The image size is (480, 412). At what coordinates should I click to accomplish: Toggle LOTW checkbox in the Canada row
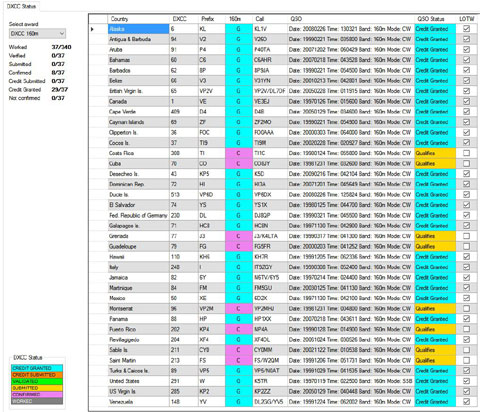467,101
